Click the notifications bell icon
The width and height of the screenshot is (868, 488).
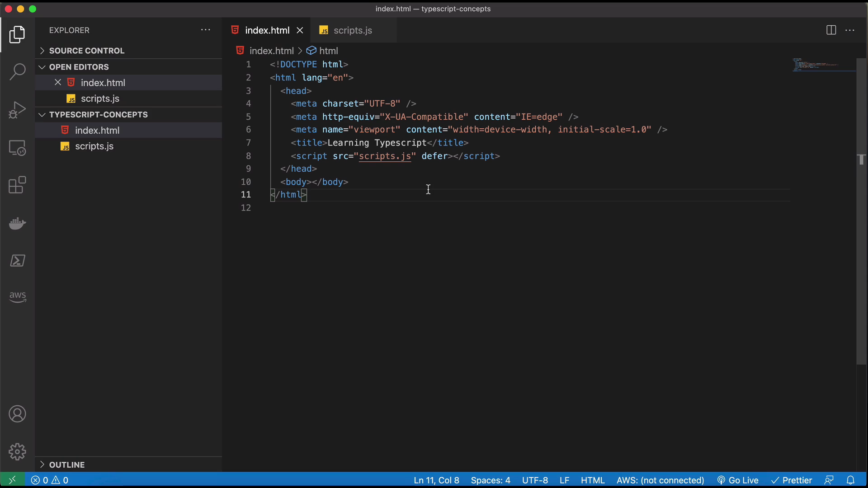point(850,480)
